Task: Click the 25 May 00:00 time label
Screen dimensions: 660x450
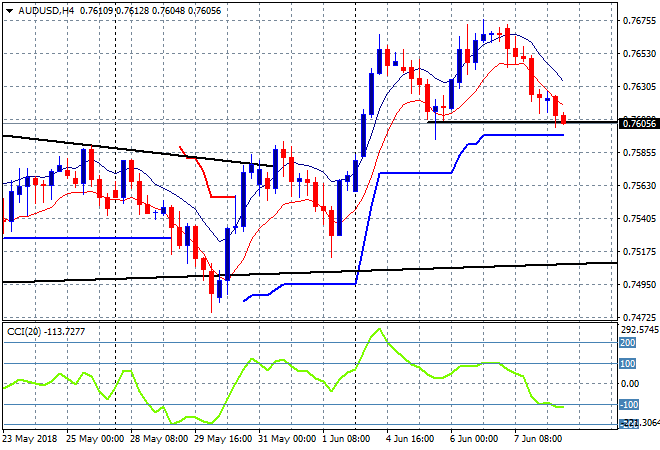Action: coord(95,438)
